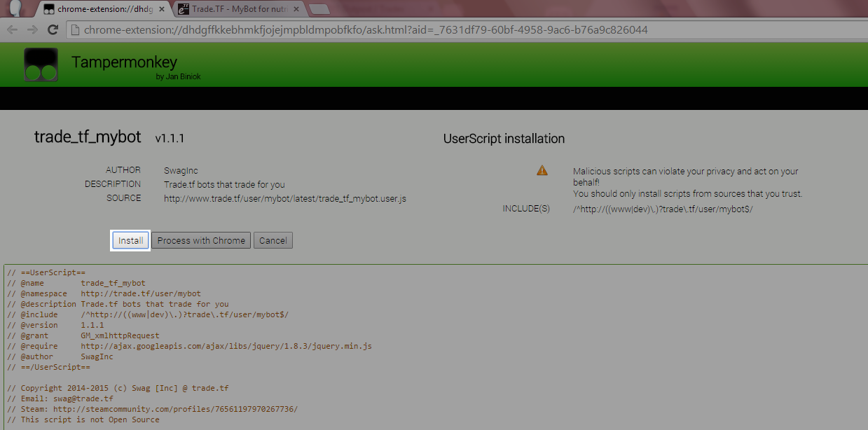The width and height of the screenshot is (868, 430).
Task: Click the version v1.1.1 text
Action: click(x=170, y=139)
